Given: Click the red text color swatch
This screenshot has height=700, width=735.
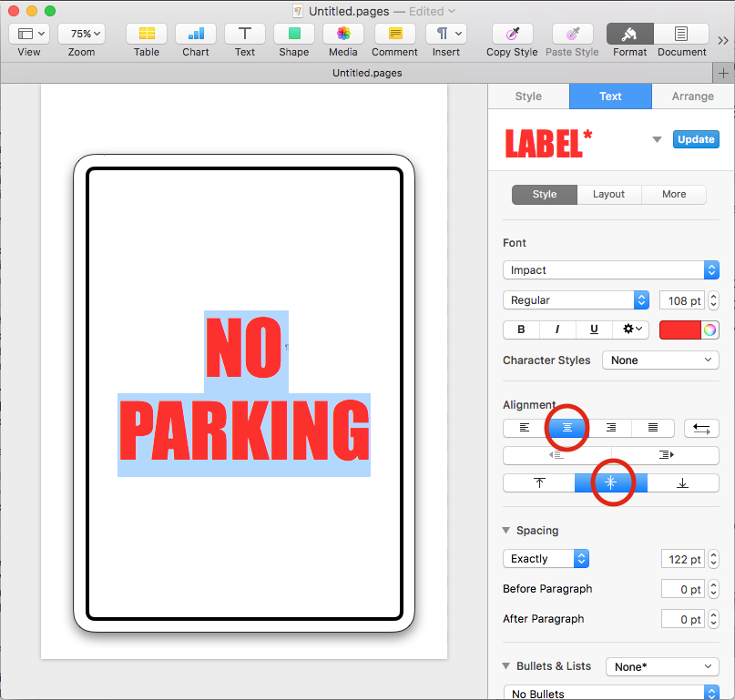Looking at the screenshot, I should coord(679,330).
